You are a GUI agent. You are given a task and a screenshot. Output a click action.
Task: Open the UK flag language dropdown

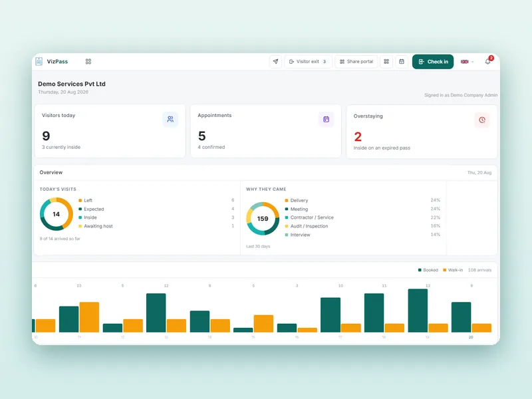467,62
